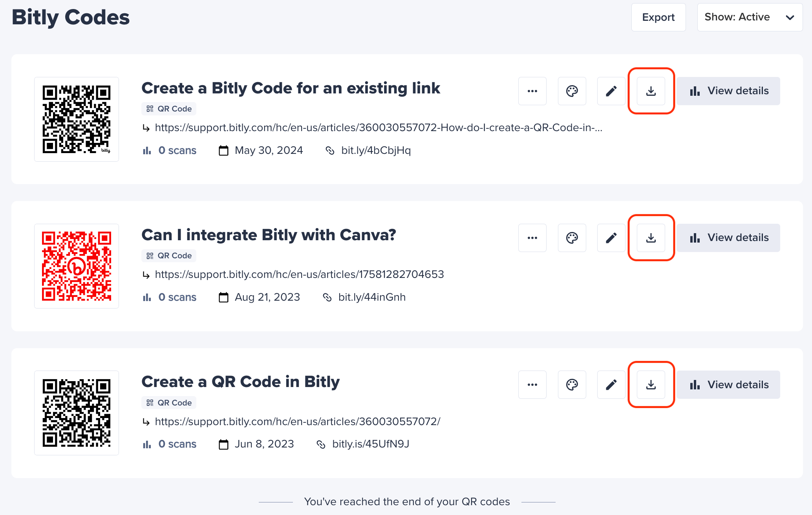812x515 pixels.
Task: Download the "Create a Bitly Code for an existing link" QR code
Action: pos(651,91)
